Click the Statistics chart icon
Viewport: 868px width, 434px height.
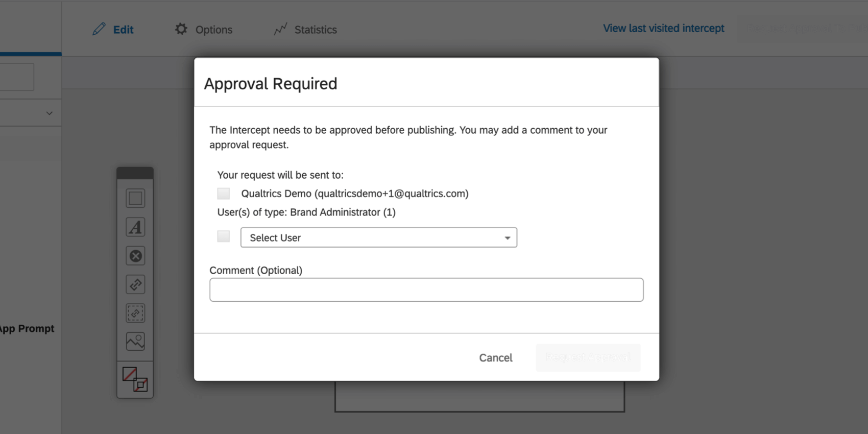pos(280,29)
